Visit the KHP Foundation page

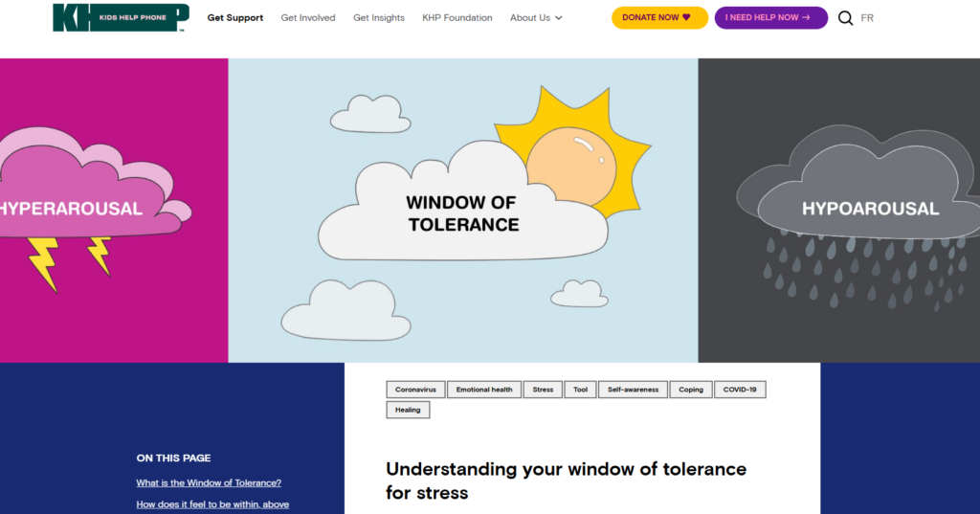[x=457, y=17]
